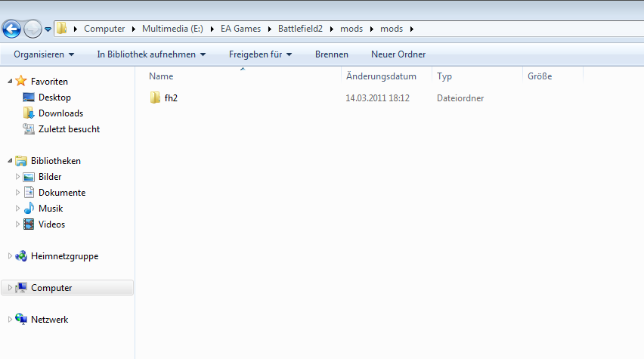Open subfolder arrow after Battlefield2
This screenshot has width=644, height=359.
tap(331, 29)
